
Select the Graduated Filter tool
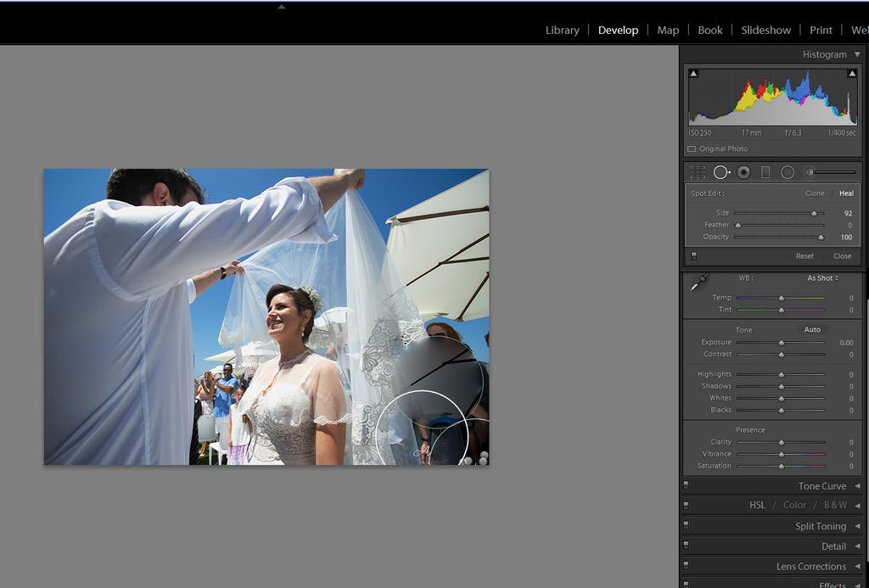(765, 172)
